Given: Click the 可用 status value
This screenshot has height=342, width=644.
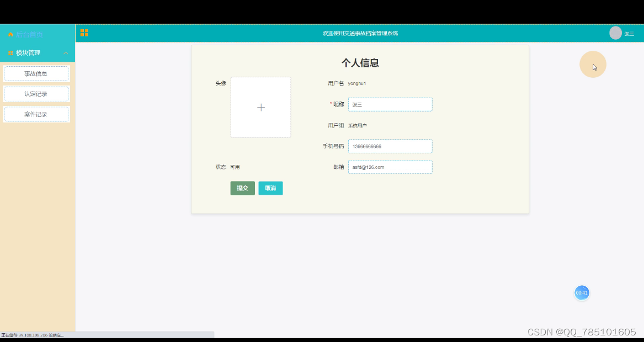Looking at the screenshot, I should click(x=235, y=167).
